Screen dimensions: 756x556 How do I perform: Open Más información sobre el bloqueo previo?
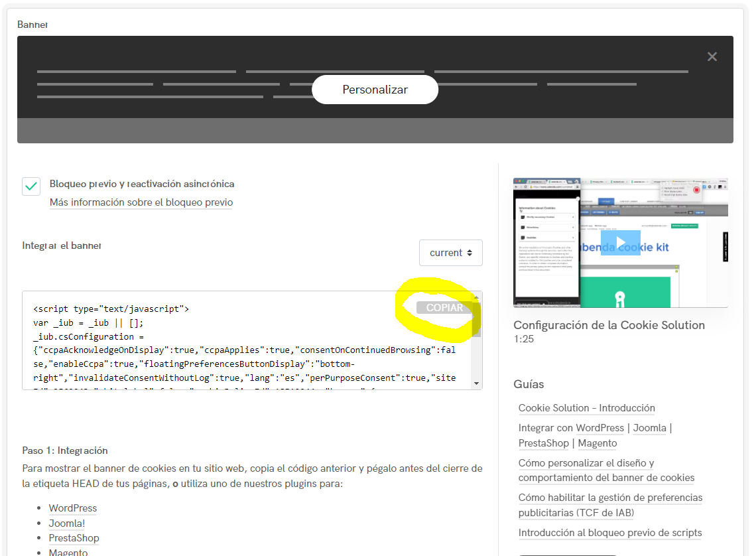click(141, 202)
